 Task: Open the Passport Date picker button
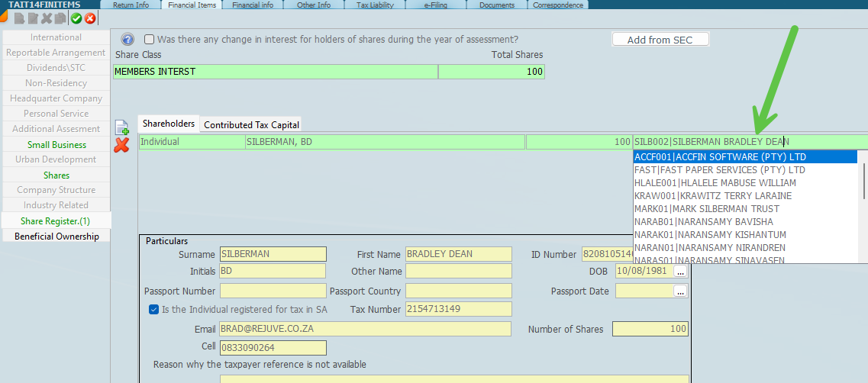(x=680, y=291)
